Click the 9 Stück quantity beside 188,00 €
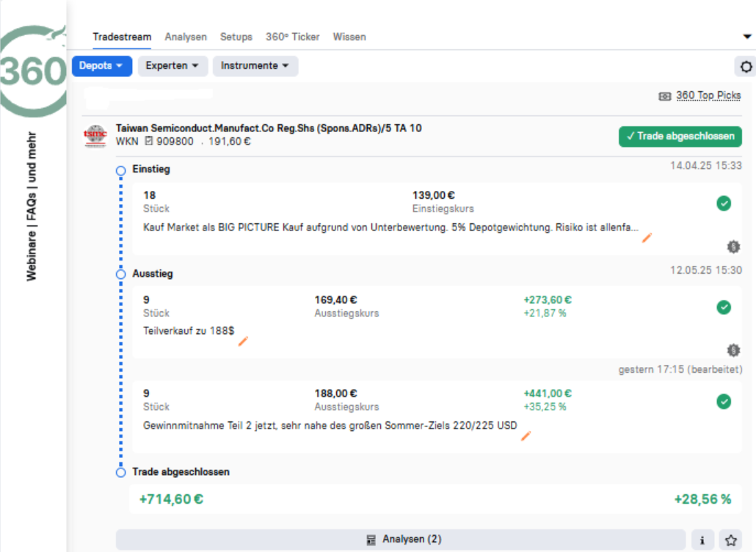This screenshot has height=552, width=756. [x=156, y=399]
